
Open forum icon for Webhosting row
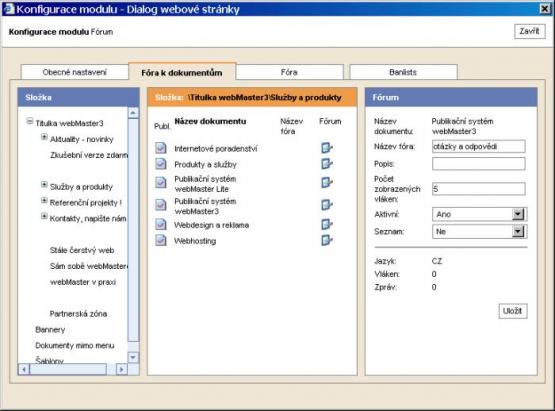[x=327, y=240]
